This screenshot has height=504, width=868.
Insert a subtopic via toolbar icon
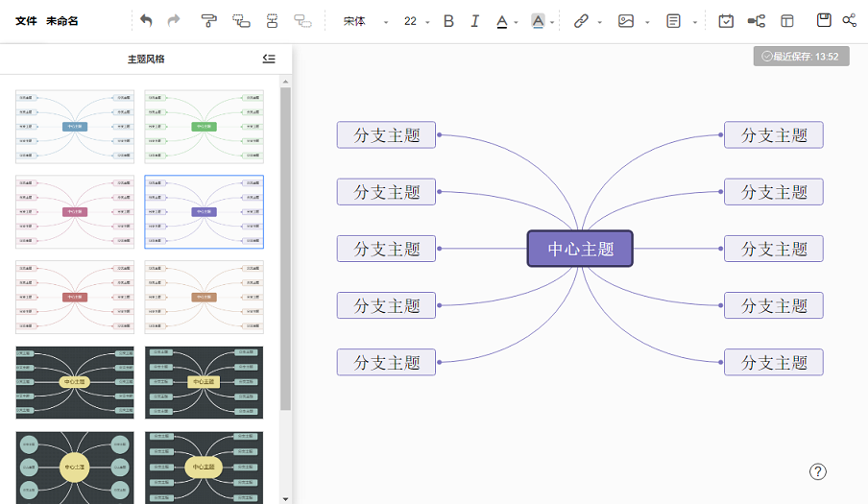point(241,21)
